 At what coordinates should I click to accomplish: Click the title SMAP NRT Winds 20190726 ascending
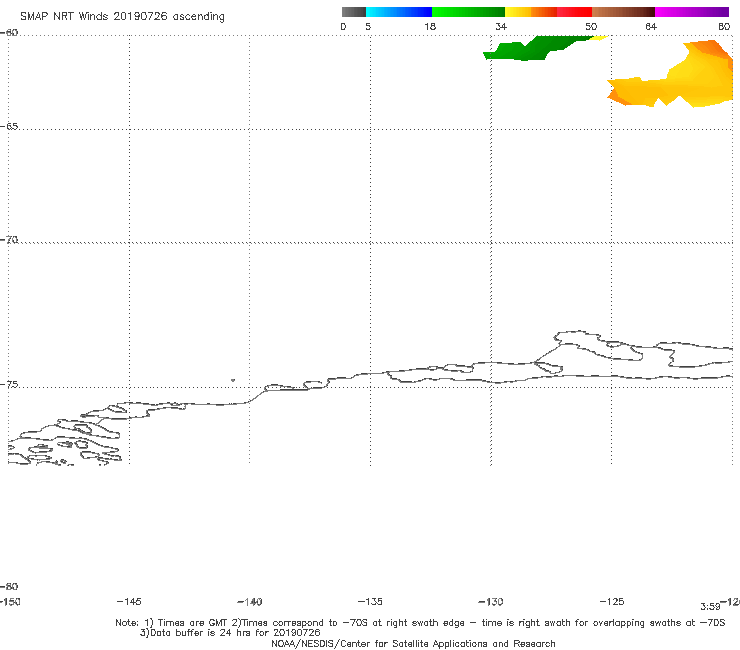(x=122, y=17)
